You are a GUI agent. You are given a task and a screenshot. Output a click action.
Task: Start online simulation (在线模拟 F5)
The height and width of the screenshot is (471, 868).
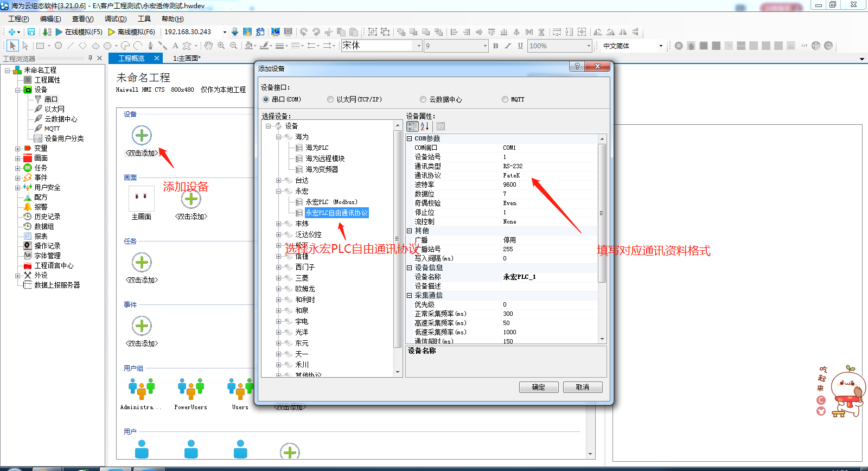[79, 32]
